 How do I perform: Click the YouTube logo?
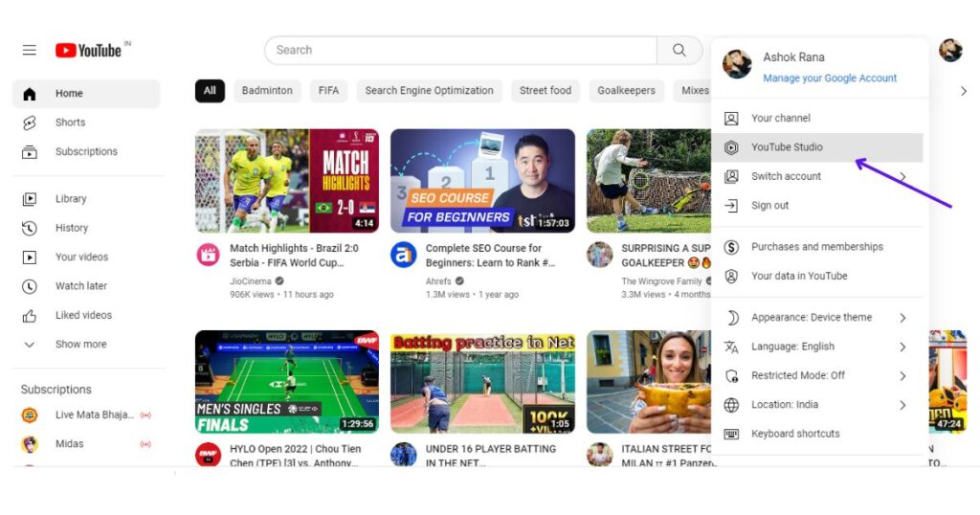pos(89,50)
